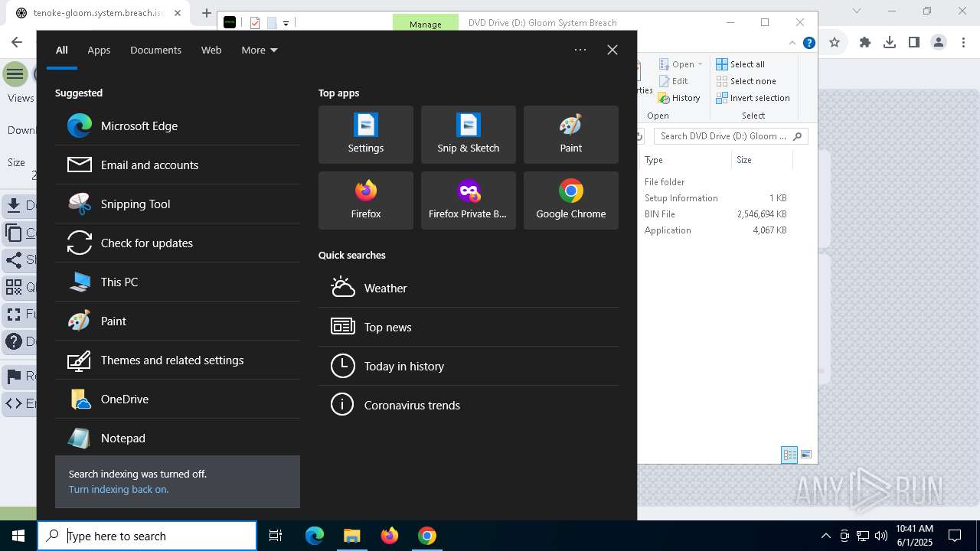This screenshot has width=980, height=551.
Task: Open Themes and related settings
Action: [x=178, y=360]
